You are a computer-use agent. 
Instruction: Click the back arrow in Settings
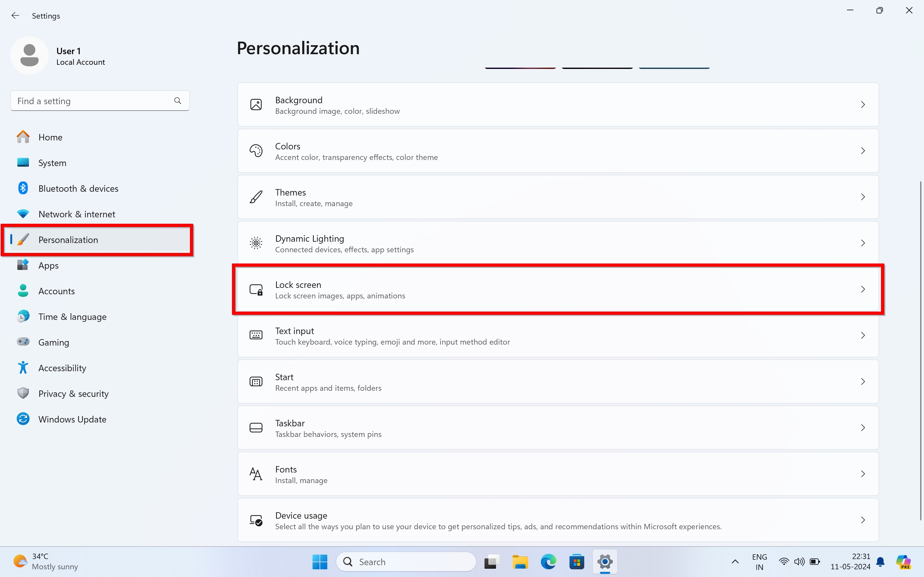tap(15, 16)
